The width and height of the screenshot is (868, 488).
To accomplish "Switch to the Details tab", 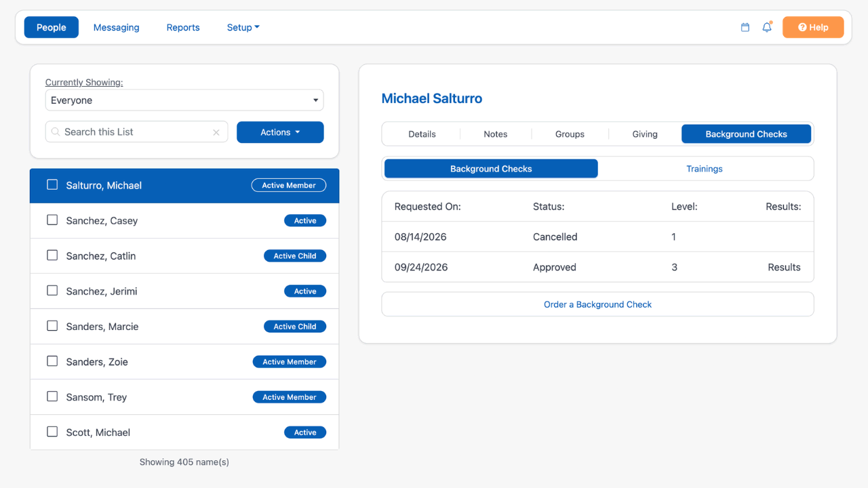I will coord(422,134).
